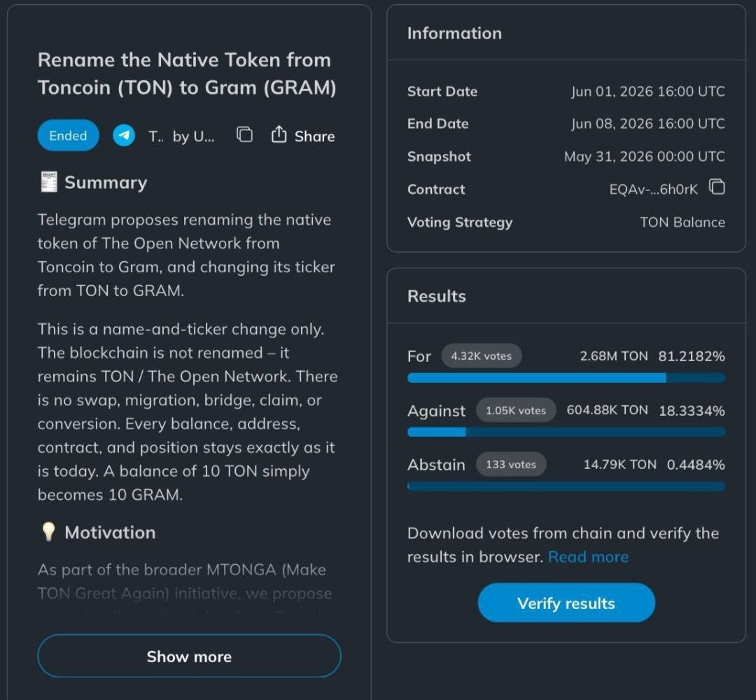
Task: Click the text 'As part of the broader MTONGA'
Action: [x=182, y=569]
